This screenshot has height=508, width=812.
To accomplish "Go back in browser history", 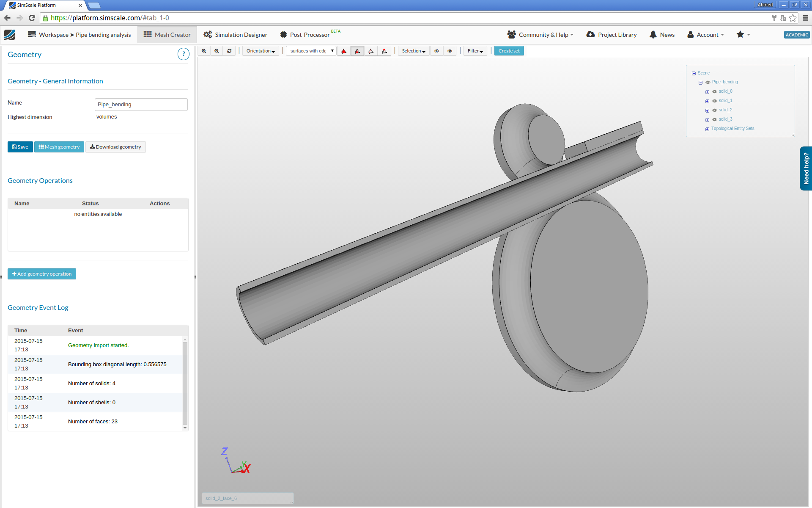I will 7,18.
